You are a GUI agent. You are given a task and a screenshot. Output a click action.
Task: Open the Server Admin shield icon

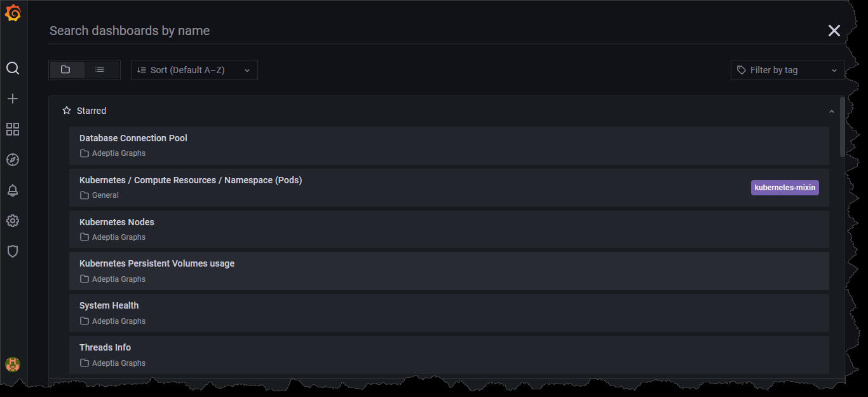click(13, 251)
